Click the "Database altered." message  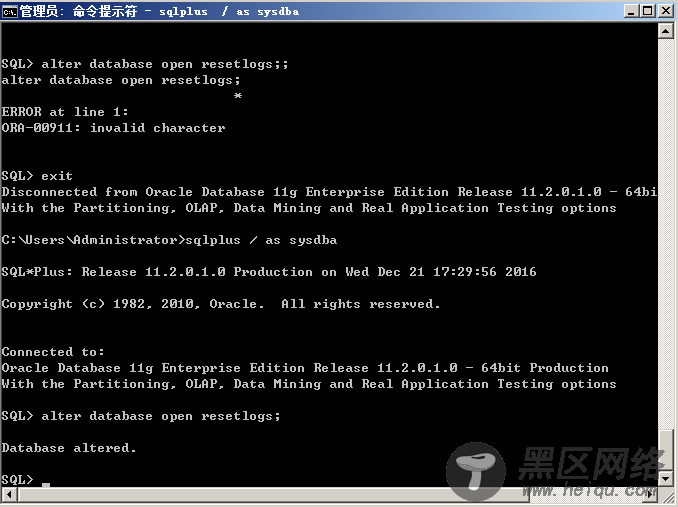pos(69,448)
